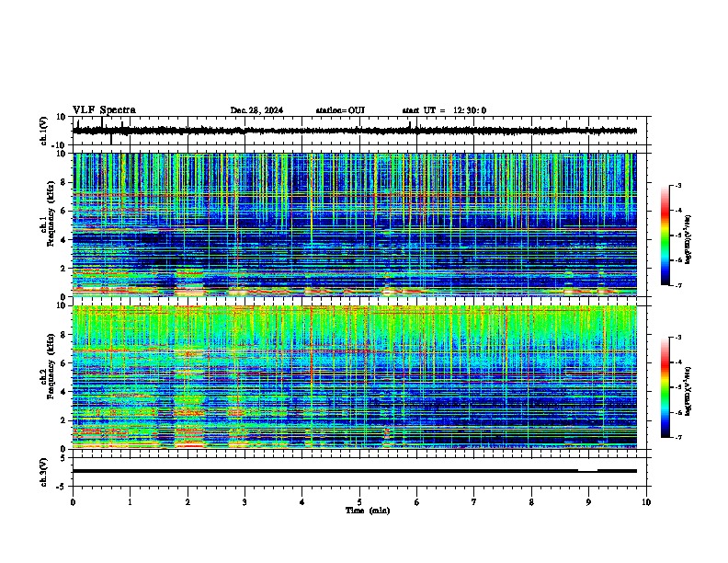Click the -7 label on ch.2 color bar
Screen dimensions: 728x563
click(678, 438)
